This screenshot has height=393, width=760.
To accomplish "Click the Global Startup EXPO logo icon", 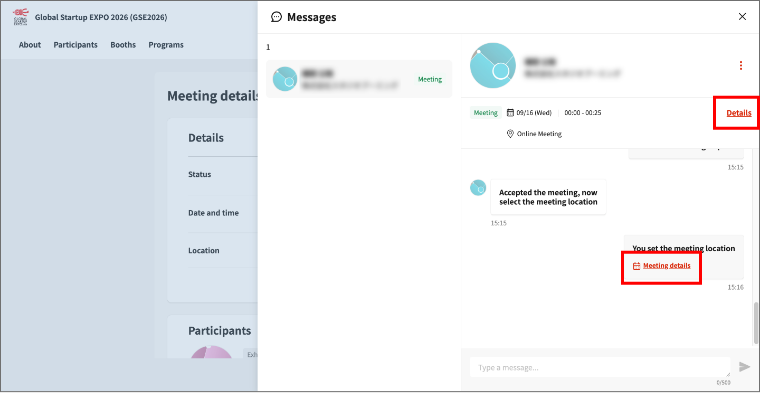I will coord(20,17).
